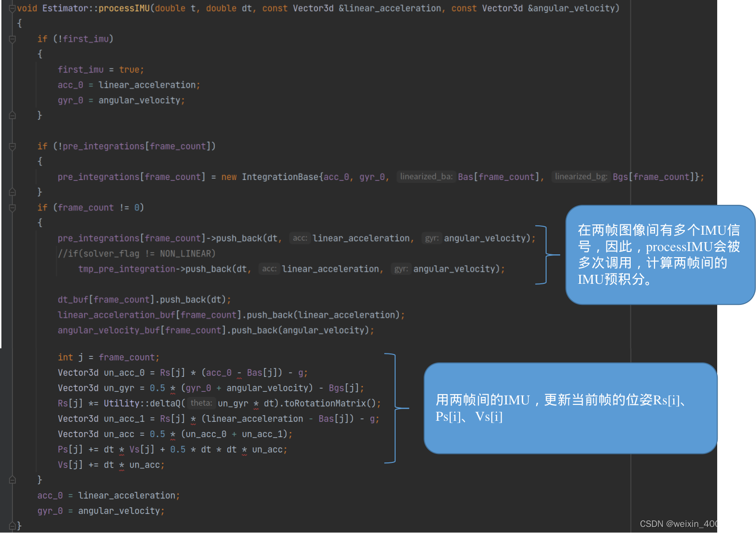Collapse the processIMU function fold marker
The image size is (756, 533).
point(13,8)
